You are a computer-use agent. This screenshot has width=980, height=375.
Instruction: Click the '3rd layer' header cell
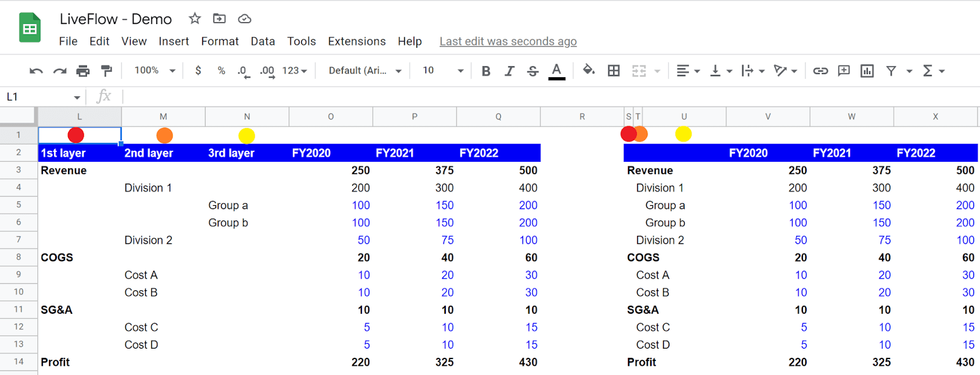(247, 153)
